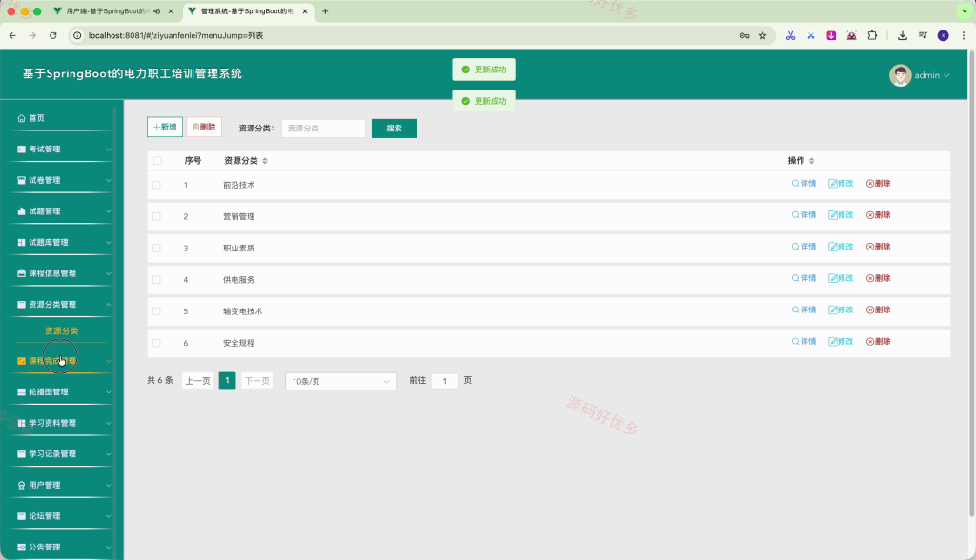Check the row for 供电服务

[157, 280]
